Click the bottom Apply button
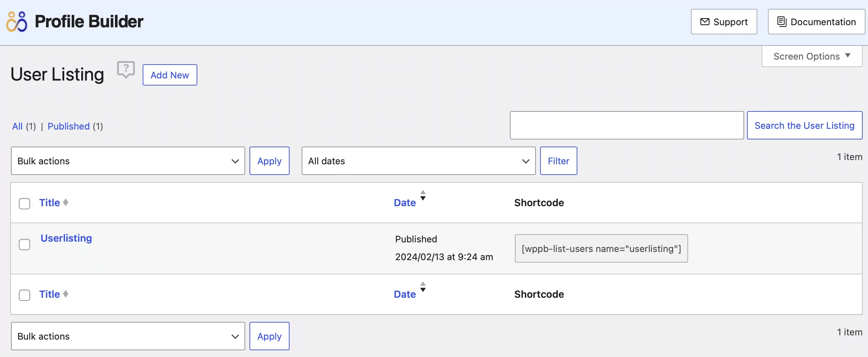Screen dimensions: 868x357 pos(269,336)
